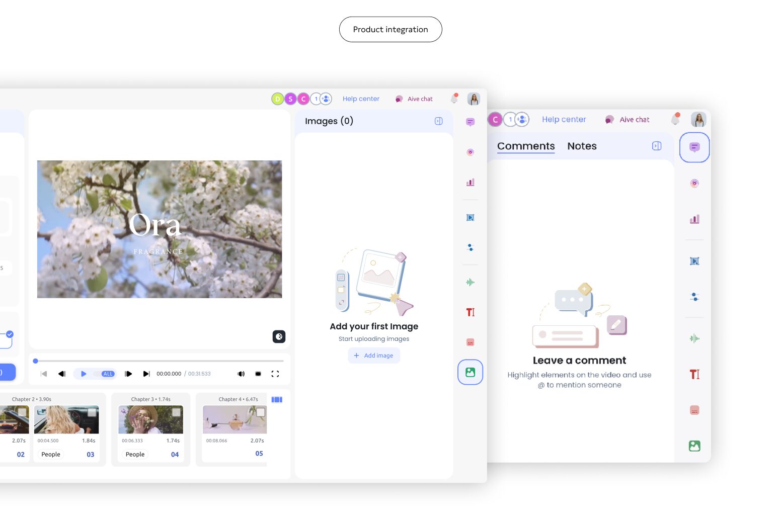Enter fullscreen video mode
This screenshot has width=781, height=532.
275,374
